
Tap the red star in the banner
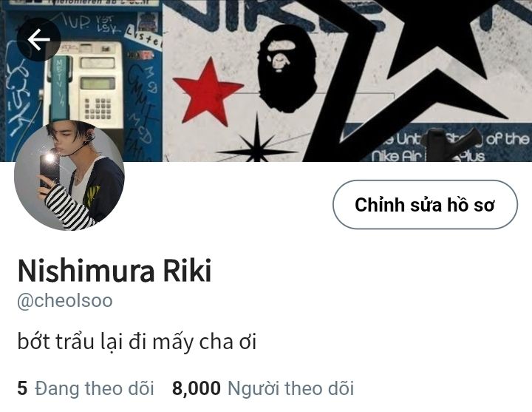208,92
